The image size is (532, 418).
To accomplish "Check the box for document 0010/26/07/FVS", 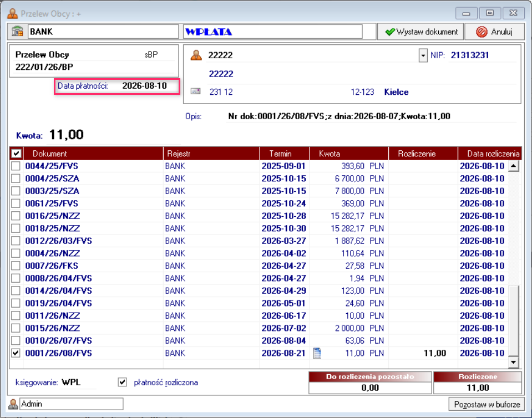I will [16, 340].
